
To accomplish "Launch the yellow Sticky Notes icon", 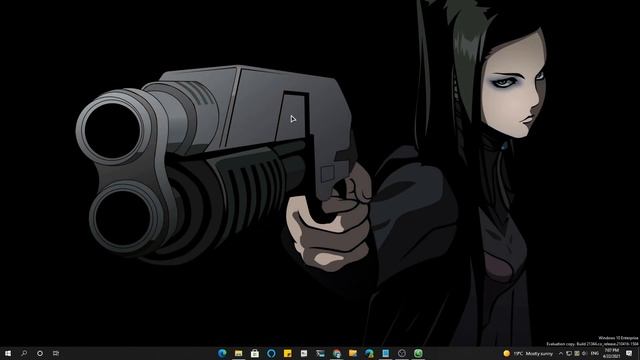I will (288, 353).
